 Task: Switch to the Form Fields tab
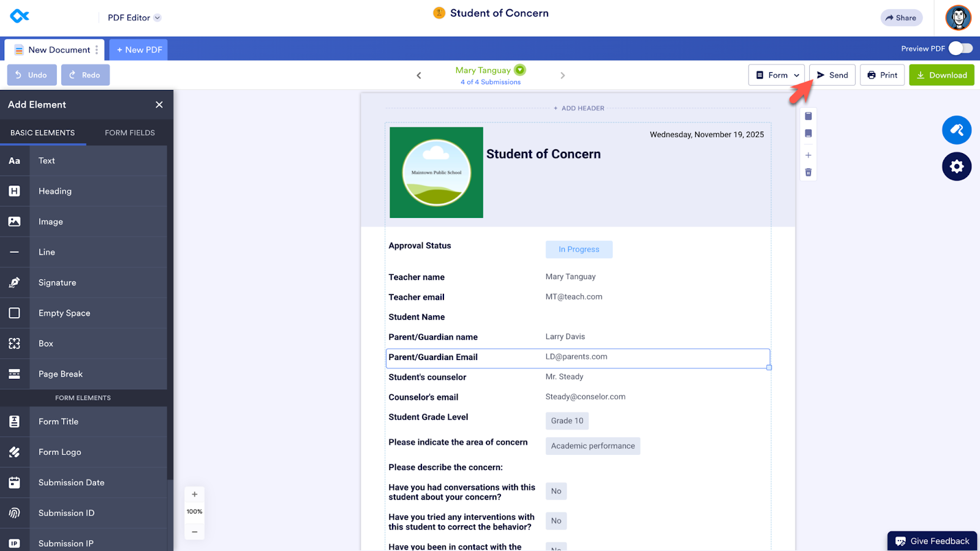pyautogui.click(x=129, y=132)
